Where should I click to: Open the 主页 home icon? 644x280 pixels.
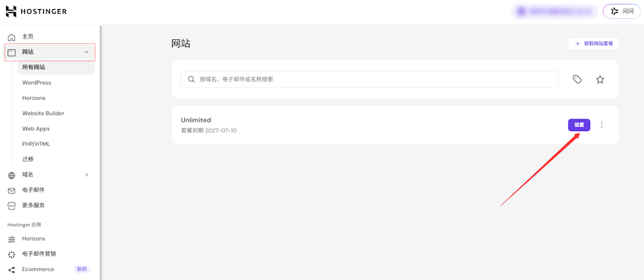(11, 37)
